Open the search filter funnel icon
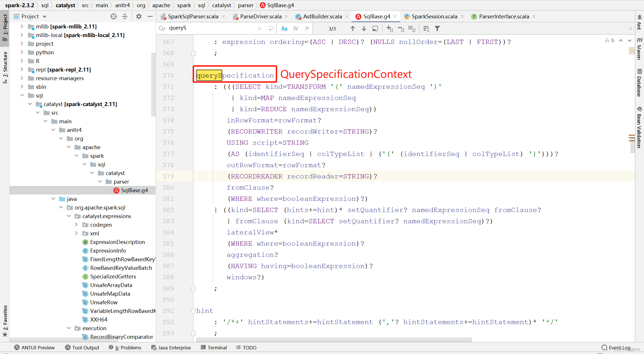Viewport: 644px width, 354px height. click(437, 28)
